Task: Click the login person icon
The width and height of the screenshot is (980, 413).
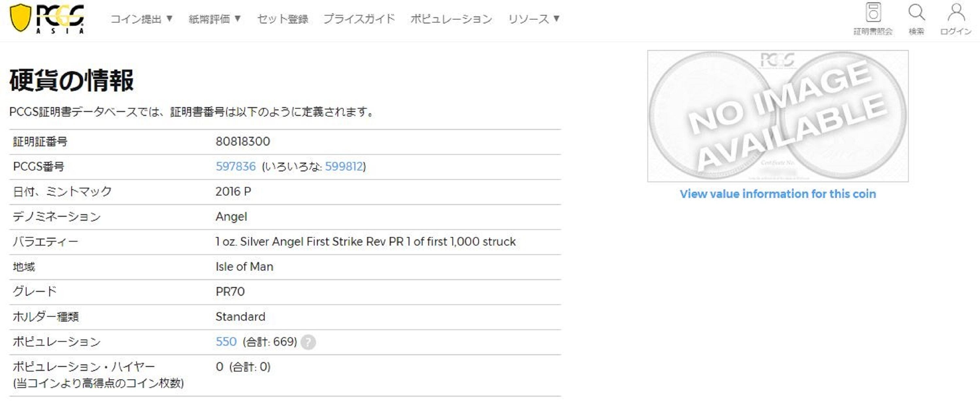Action: tap(955, 13)
